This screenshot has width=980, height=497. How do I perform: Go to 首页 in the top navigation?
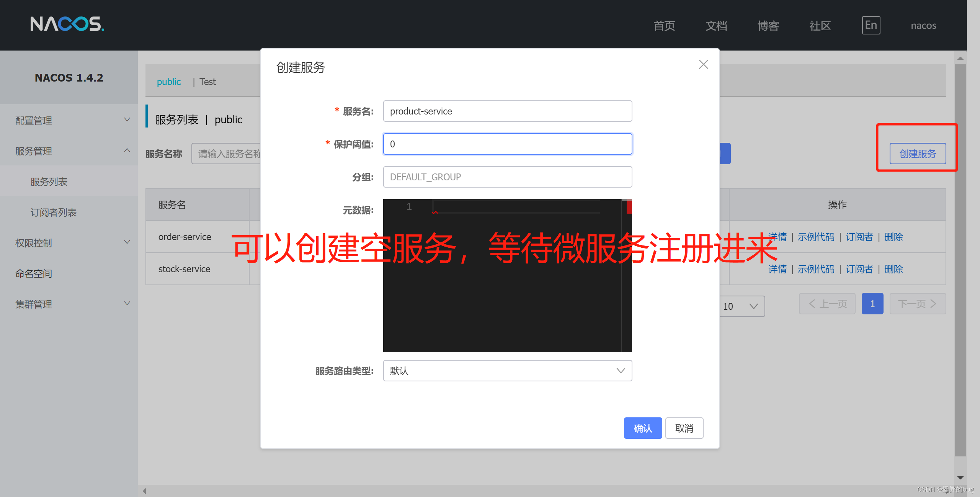664,26
